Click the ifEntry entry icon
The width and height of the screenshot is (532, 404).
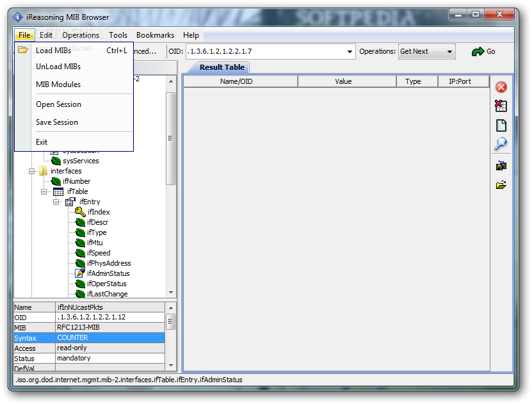coord(70,202)
